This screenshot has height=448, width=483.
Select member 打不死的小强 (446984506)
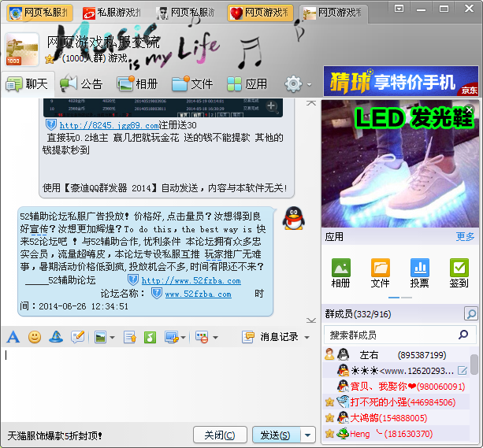(396, 402)
